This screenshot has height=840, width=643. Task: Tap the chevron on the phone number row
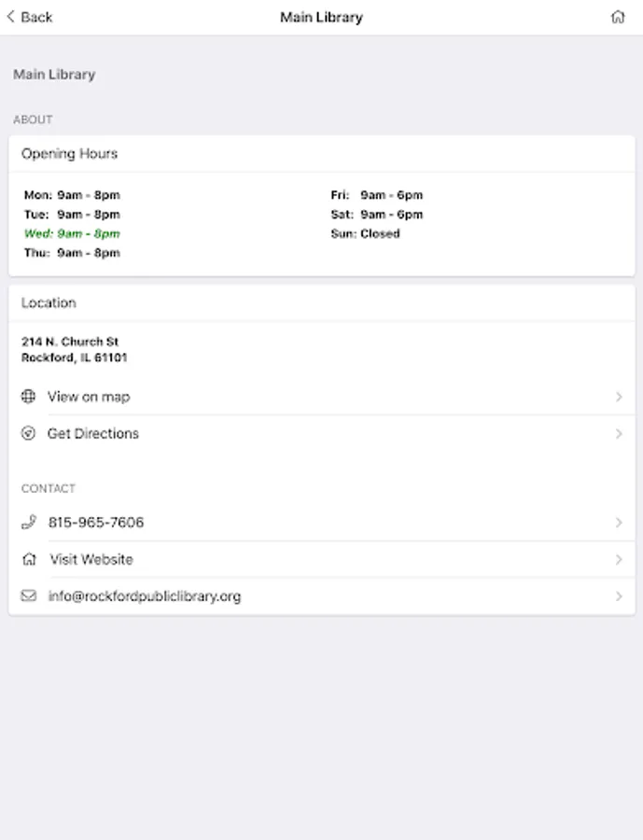619,523
